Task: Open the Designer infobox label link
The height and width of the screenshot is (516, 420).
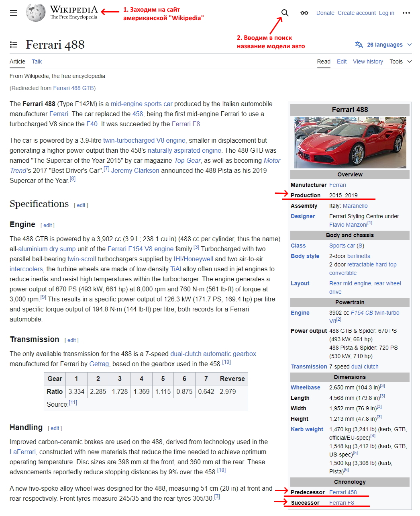Action: 303,216
